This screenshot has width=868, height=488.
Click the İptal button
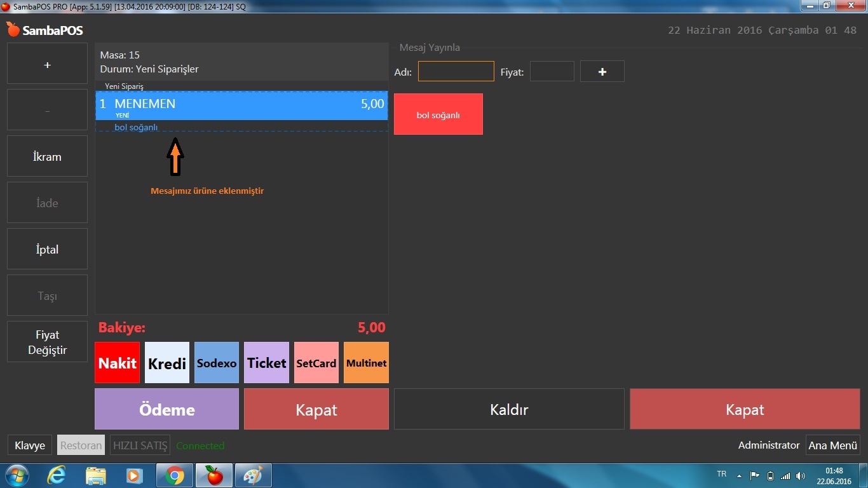(x=47, y=249)
